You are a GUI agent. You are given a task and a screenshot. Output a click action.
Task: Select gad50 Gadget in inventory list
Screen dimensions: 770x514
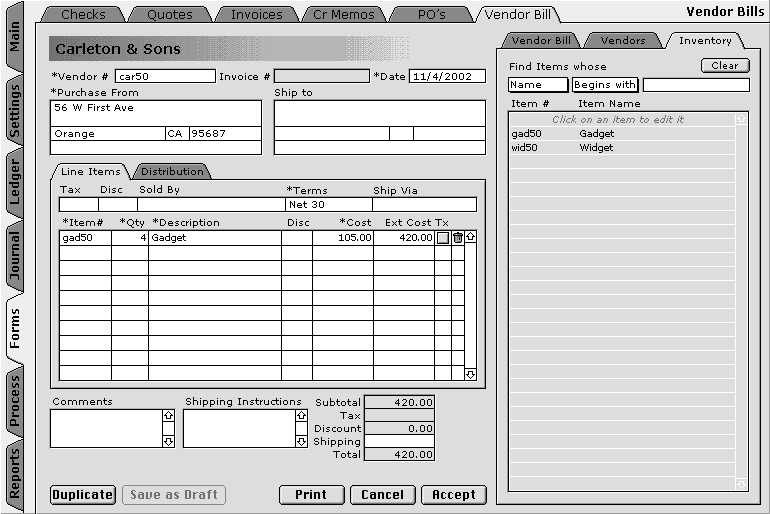[622, 134]
